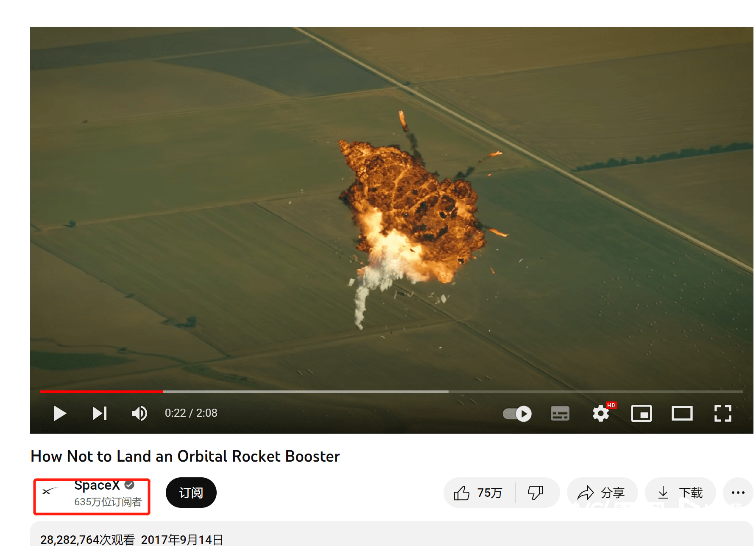This screenshot has width=756, height=546.
Task: Click the SpaceX channel avatar logo
Action: [50, 491]
